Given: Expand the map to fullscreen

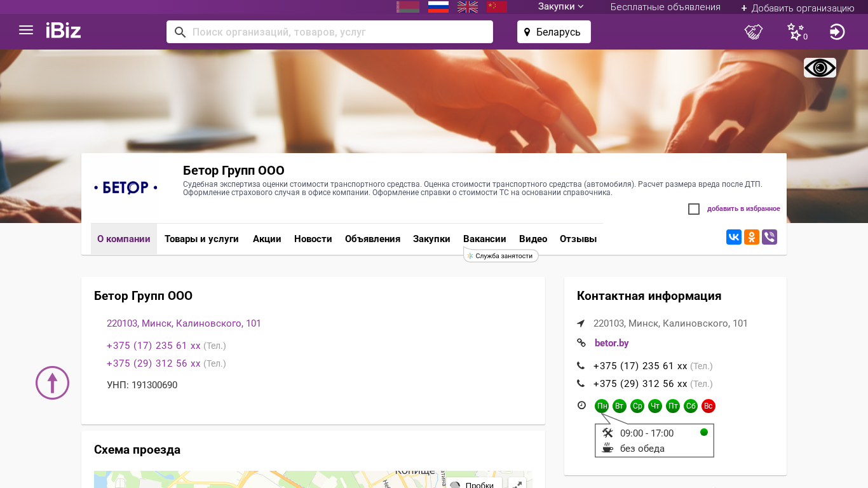Looking at the screenshot, I should click(x=517, y=484).
